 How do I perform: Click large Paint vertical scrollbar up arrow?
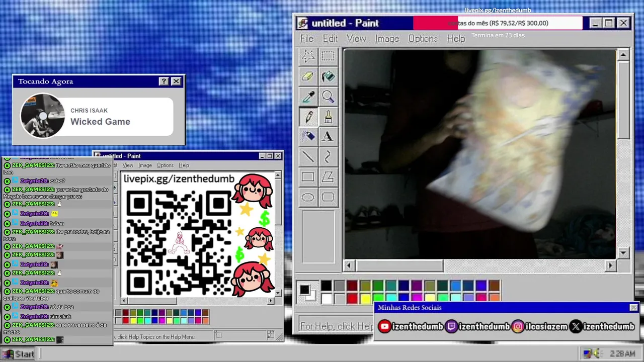(623, 55)
